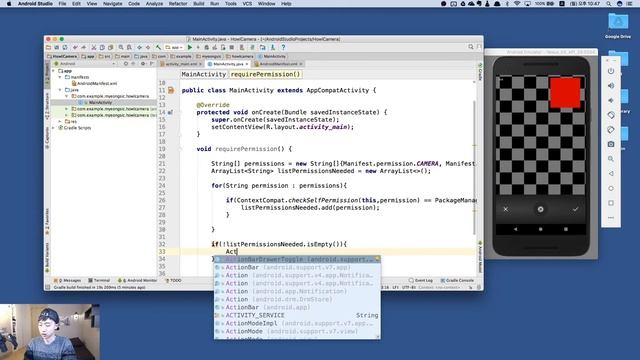
Task: Close the MainActivity.java editor tab
Action: pyautogui.click(x=247, y=64)
